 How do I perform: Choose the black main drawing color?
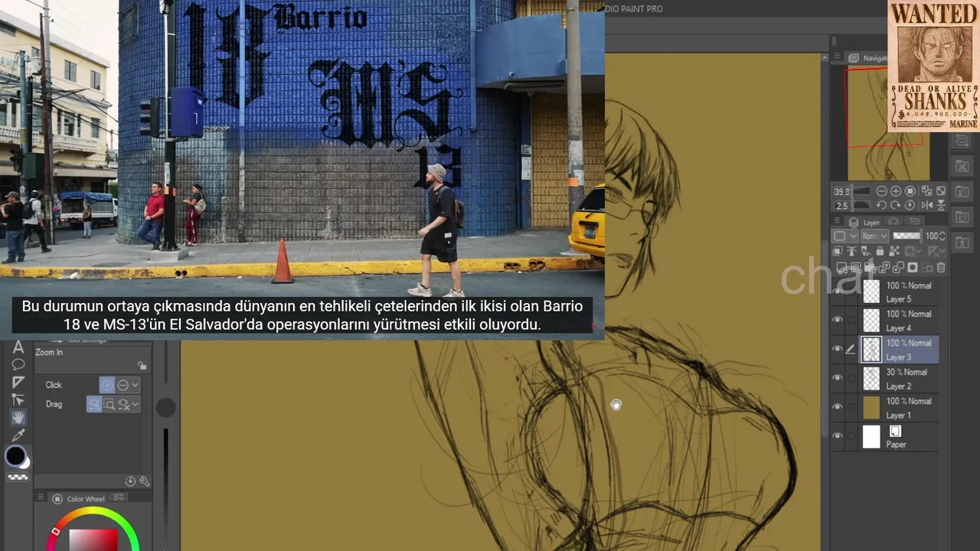click(x=15, y=456)
